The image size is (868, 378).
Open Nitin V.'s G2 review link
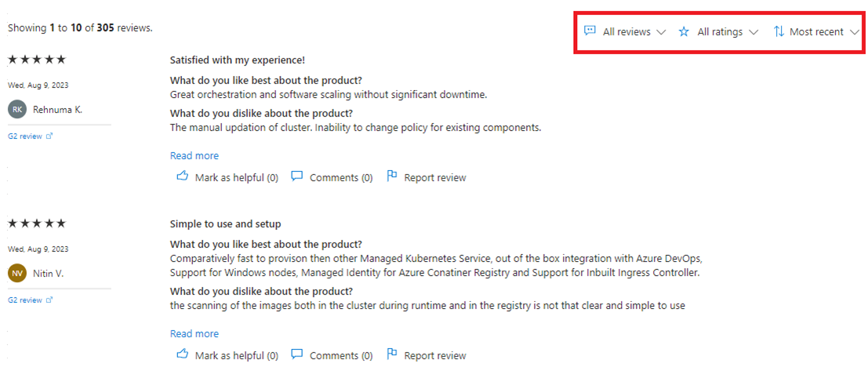coord(25,300)
